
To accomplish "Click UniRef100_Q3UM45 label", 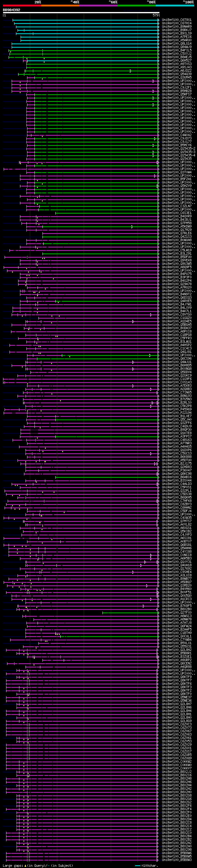I will click(176, 78).
